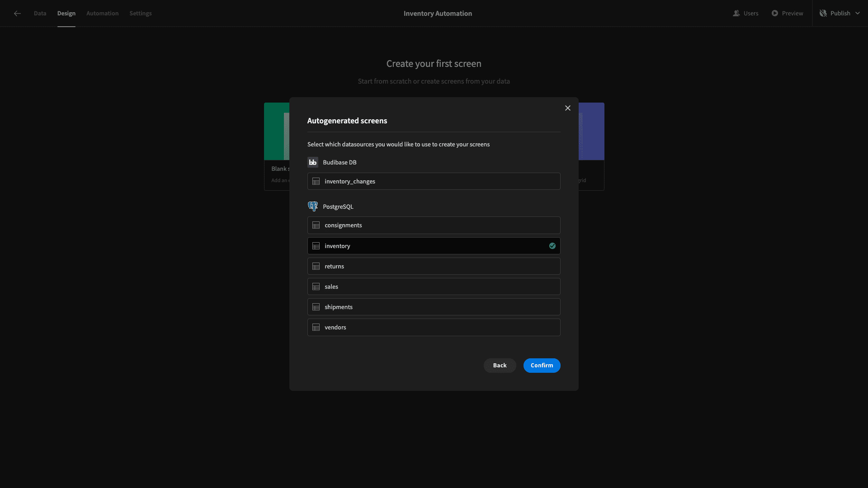The height and width of the screenshot is (488, 868).
Task: Click the Budibase DB logo icon
Action: pyautogui.click(x=313, y=162)
